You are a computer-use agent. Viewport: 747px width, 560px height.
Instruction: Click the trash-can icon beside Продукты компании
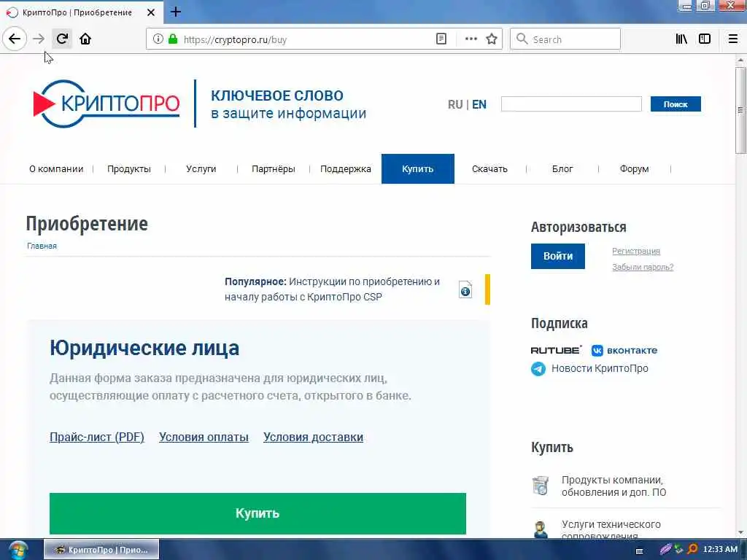pos(541,486)
